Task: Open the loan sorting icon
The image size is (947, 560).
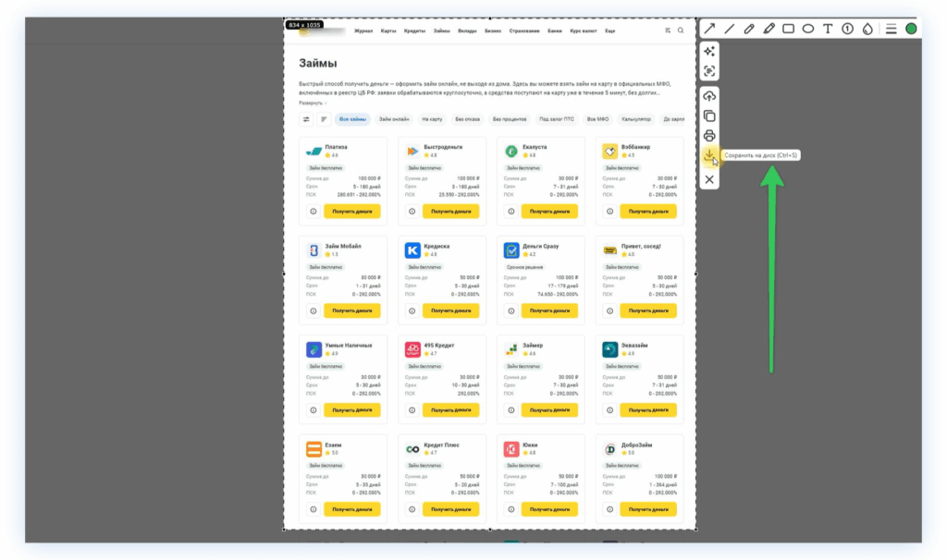Action: click(x=324, y=119)
